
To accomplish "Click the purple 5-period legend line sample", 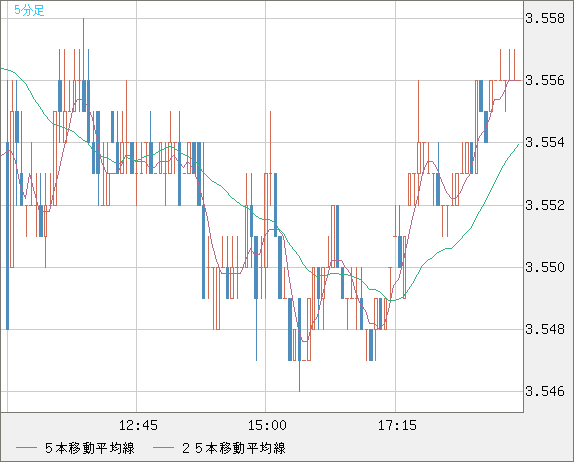I will 26,448.
